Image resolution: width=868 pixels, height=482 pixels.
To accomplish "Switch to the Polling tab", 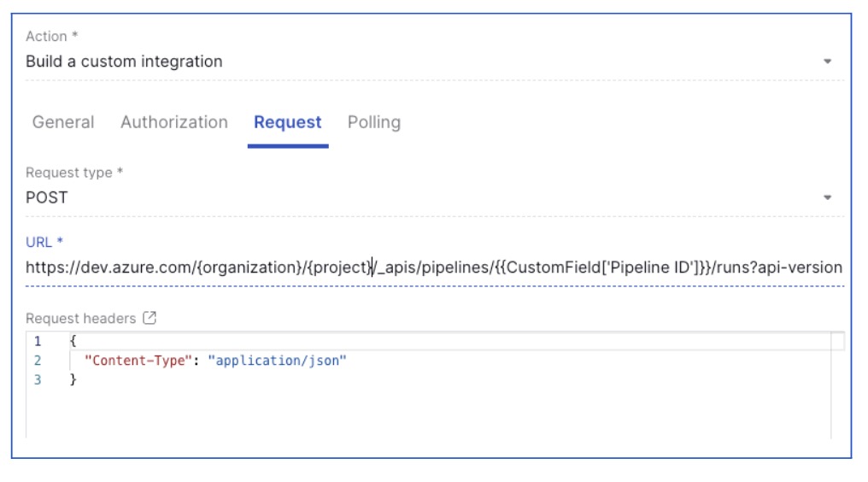I will 374,122.
